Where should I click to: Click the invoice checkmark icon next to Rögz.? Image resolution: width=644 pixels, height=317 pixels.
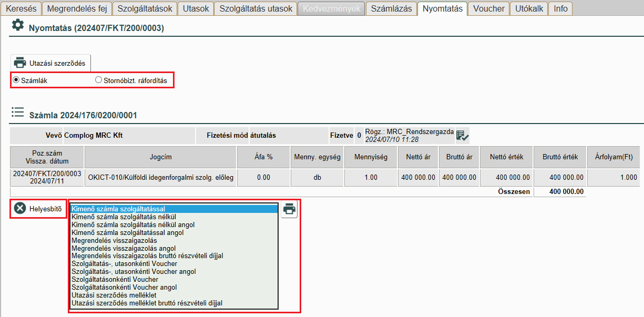pyautogui.click(x=463, y=136)
